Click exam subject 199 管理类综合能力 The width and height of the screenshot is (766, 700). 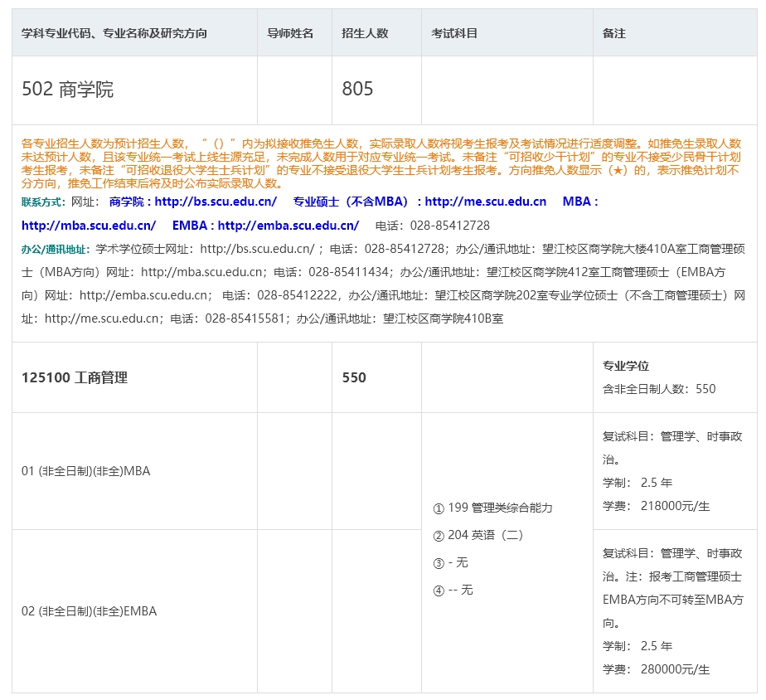coord(493,508)
